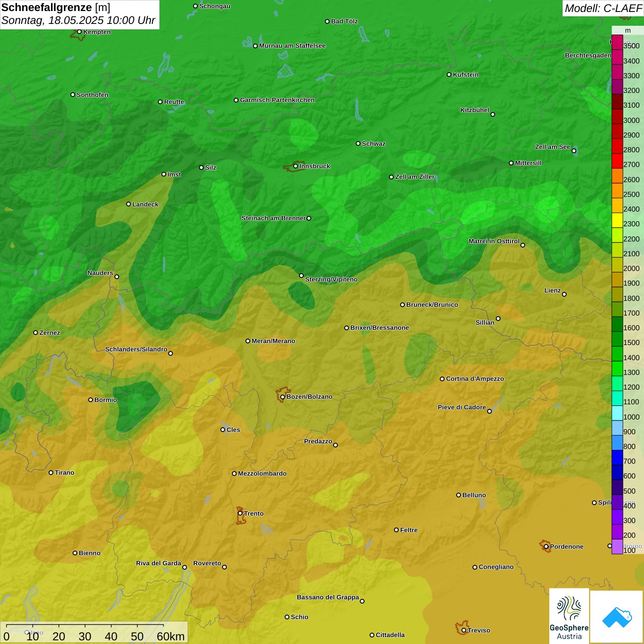Click the 'Garmisch-Partenkirchen' label

pos(277,100)
